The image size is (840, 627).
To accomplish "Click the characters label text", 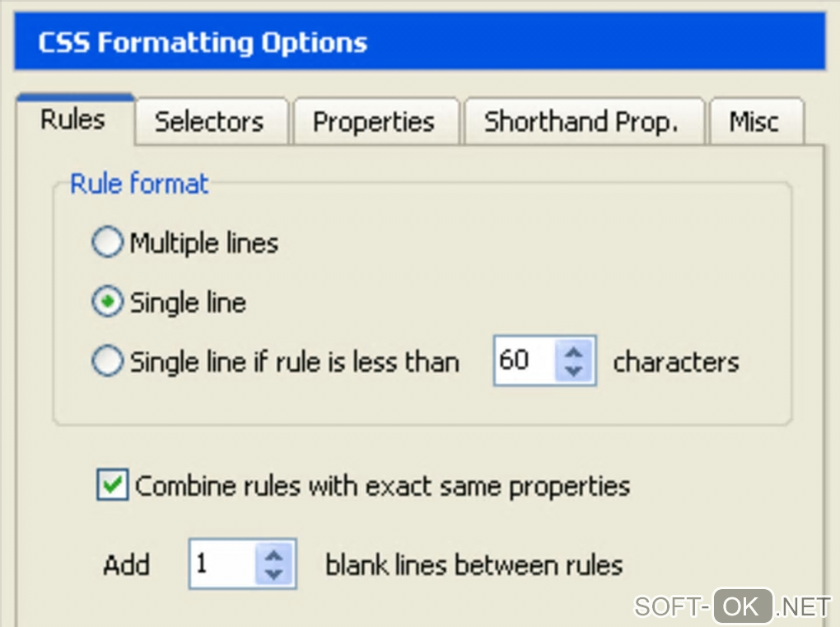I will [676, 362].
